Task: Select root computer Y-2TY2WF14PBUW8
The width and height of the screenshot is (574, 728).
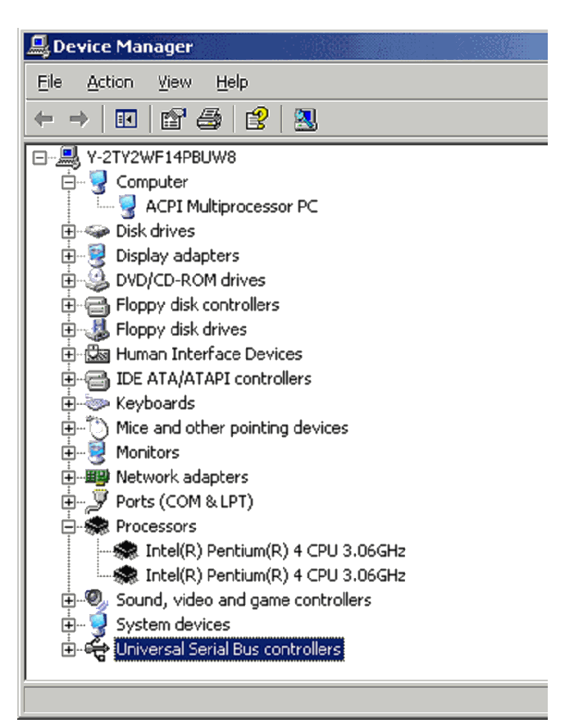Action: point(161,157)
